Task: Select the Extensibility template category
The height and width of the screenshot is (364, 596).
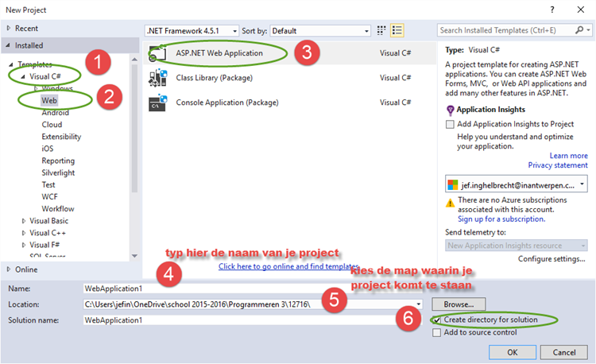Action: point(61,137)
